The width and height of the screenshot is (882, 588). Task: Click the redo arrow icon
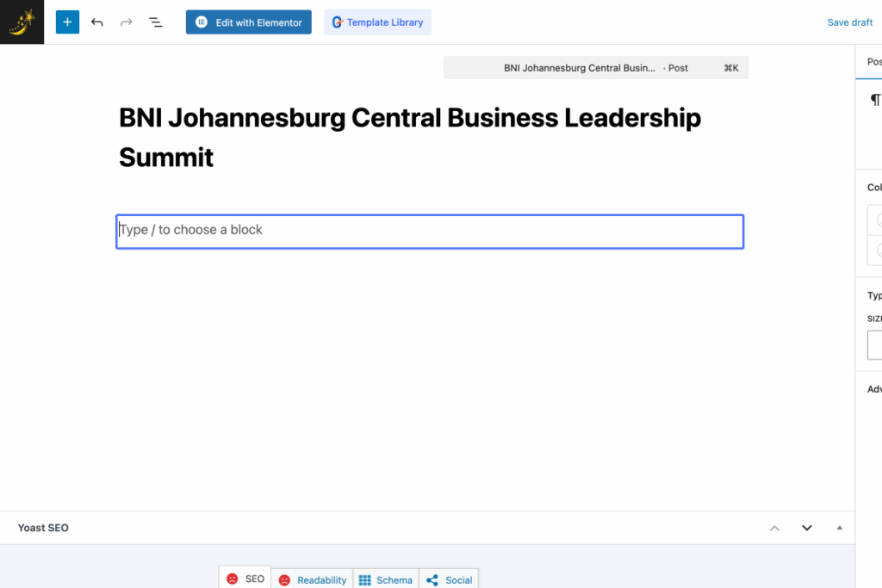coord(126,22)
